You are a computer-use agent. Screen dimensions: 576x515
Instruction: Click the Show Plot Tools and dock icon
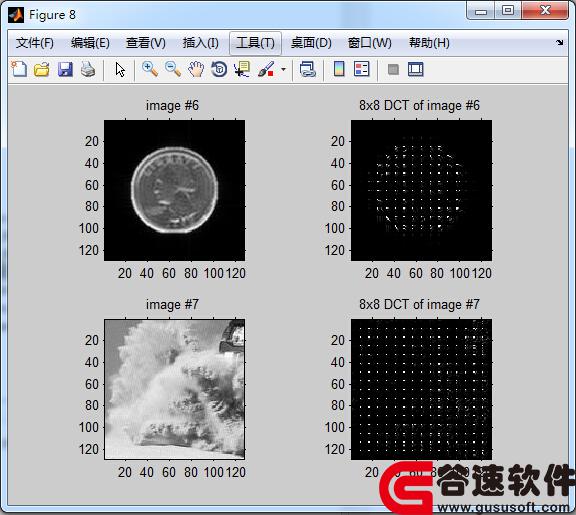click(416, 69)
